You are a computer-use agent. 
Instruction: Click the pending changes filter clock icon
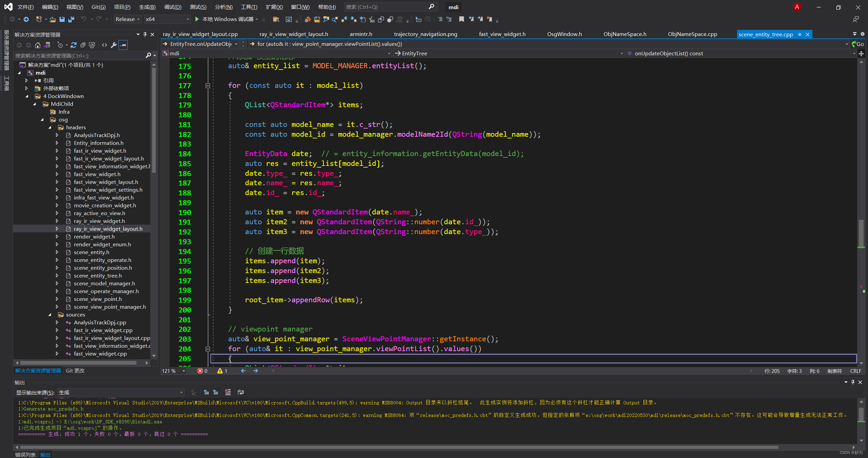[x=60, y=45]
